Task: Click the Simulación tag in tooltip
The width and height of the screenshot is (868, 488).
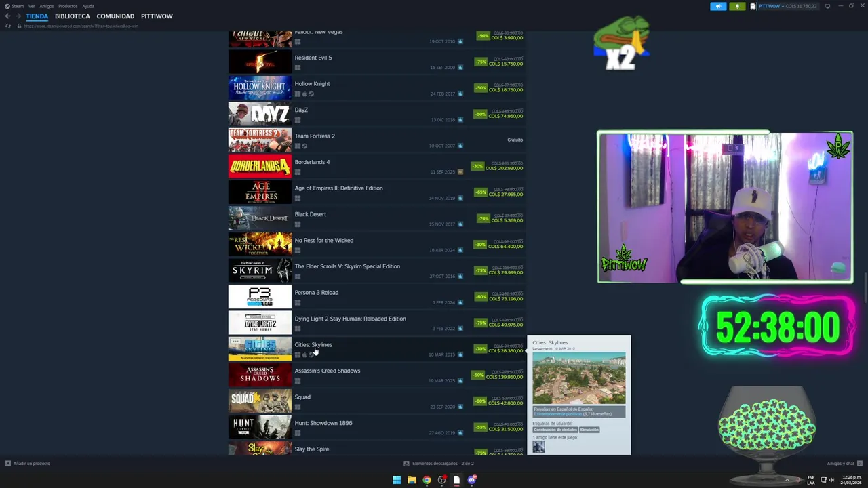Action: (x=589, y=430)
